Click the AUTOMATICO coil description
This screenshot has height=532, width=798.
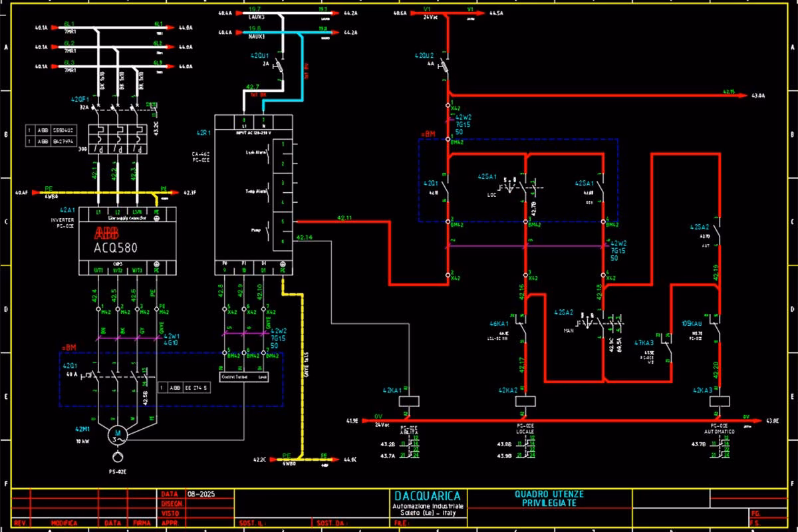tap(720, 432)
